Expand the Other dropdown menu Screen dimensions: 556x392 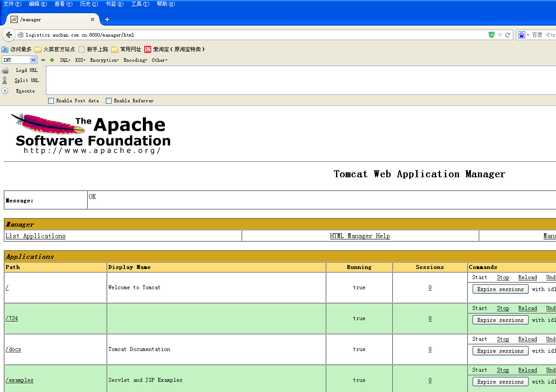pos(160,60)
